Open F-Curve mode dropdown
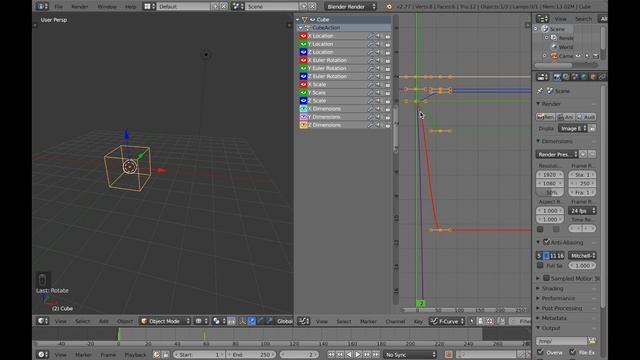Viewport: 640px width, 360px height. click(447, 321)
